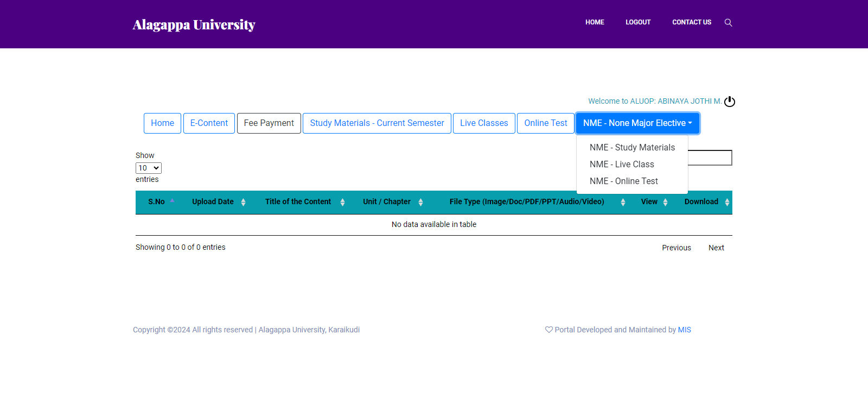Sort by the S.No column arrow

(x=172, y=201)
